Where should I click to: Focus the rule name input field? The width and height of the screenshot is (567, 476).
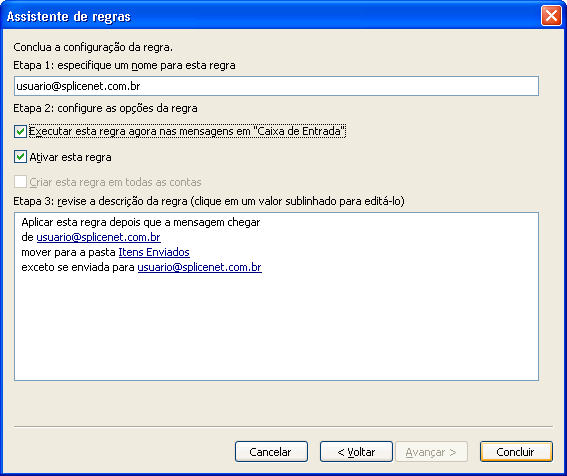tap(276, 86)
